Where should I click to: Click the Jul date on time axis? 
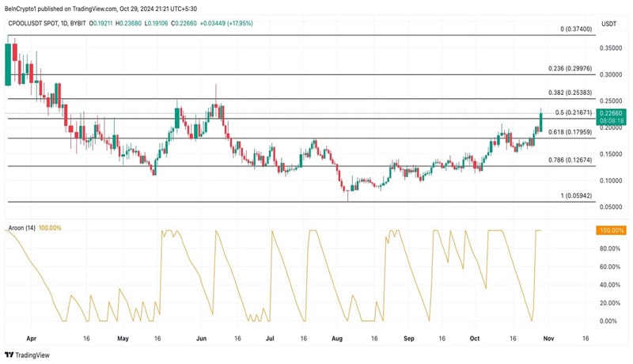pyautogui.click(x=270, y=339)
